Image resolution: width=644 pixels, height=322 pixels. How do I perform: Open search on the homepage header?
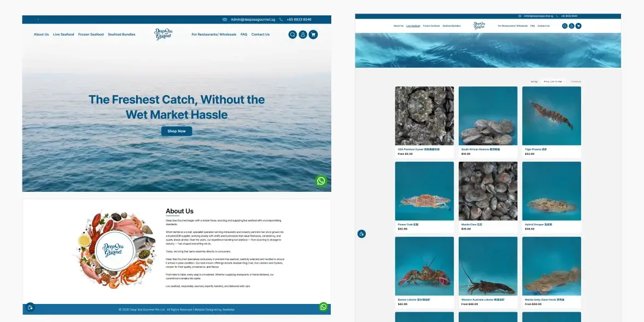pos(292,34)
